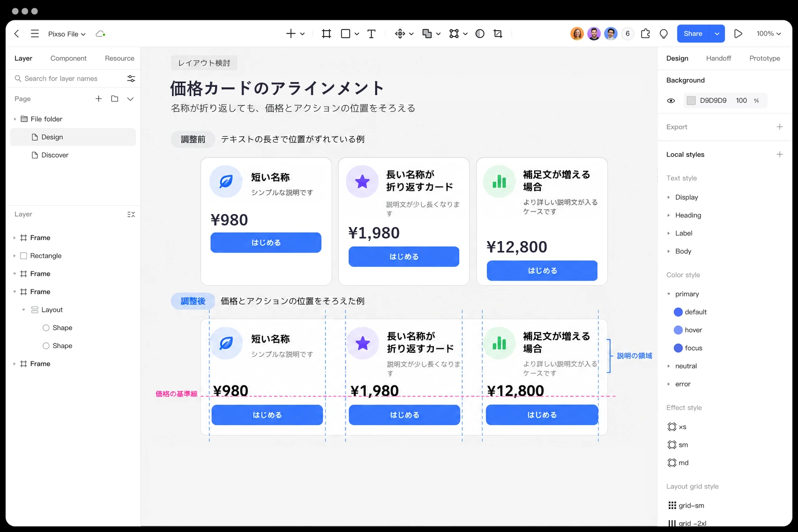
Task: Switch to the Resource tab
Action: tap(119, 58)
